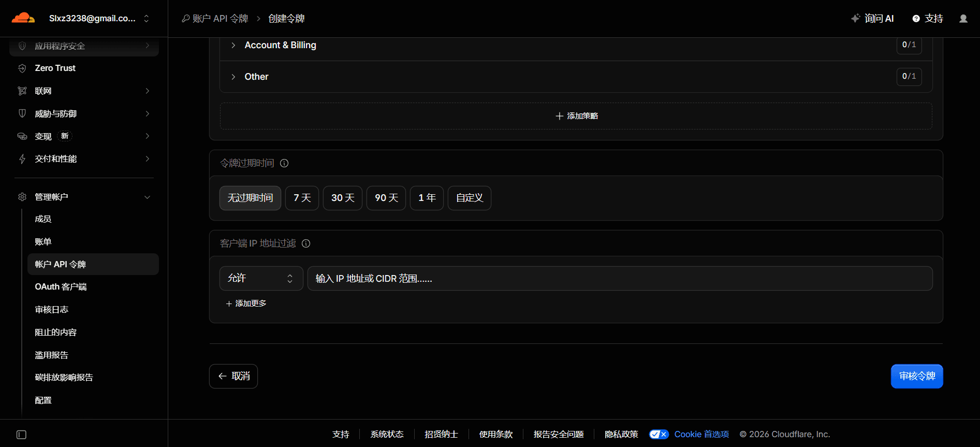
Task: Click the client IP filtering info icon
Action: pyautogui.click(x=306, y=243)
